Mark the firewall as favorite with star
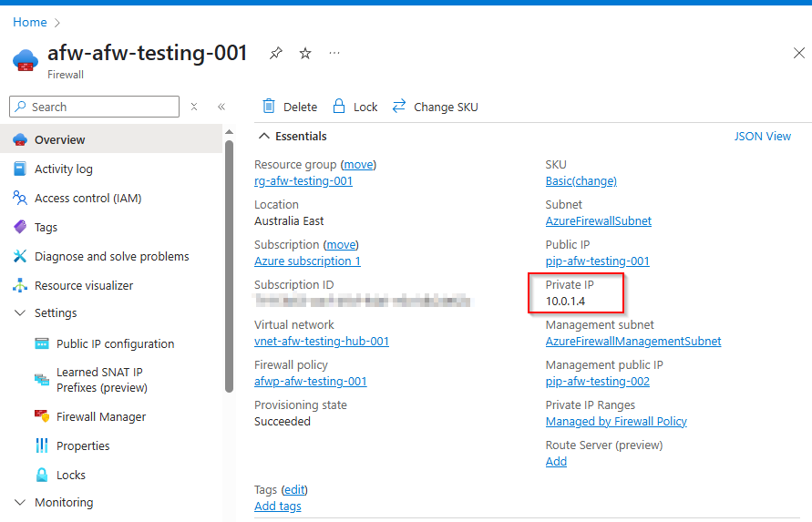The image size is (812, 522). (305, 54)
